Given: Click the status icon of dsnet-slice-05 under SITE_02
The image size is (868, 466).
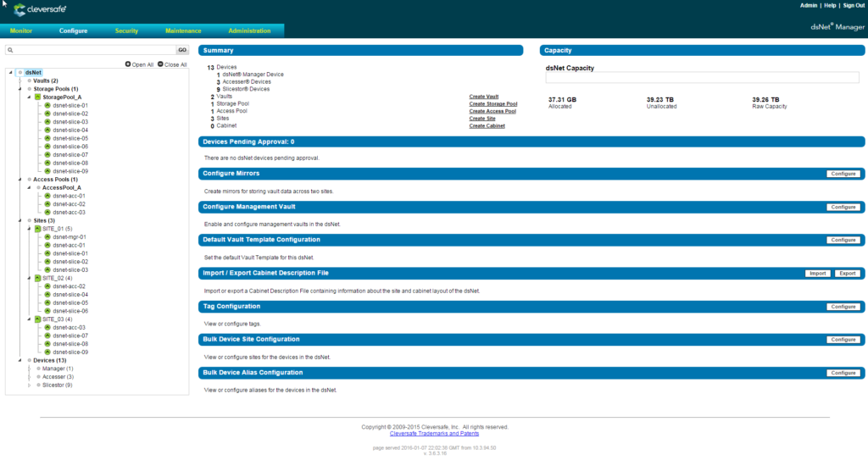Looking at the screenshot, I should [x=47, y=302].
